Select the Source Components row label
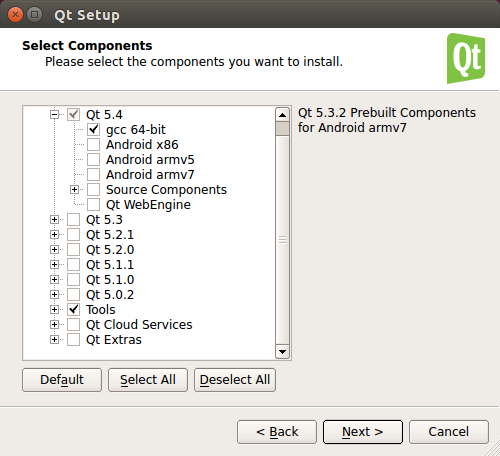 click(167, 190)
